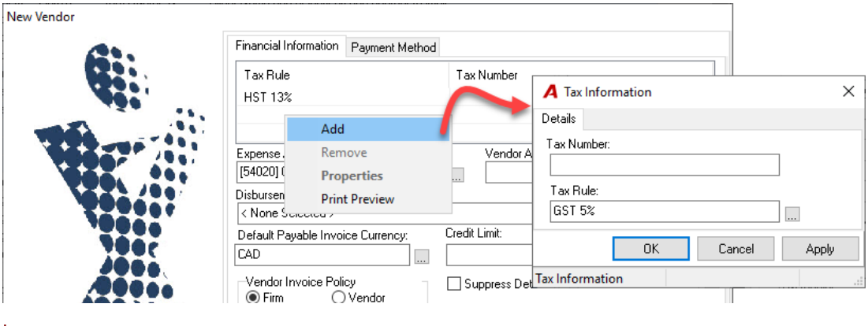Click the Tax Rule field showing GST 5%
The image size is (868, 326).
(x=665, y=211)
